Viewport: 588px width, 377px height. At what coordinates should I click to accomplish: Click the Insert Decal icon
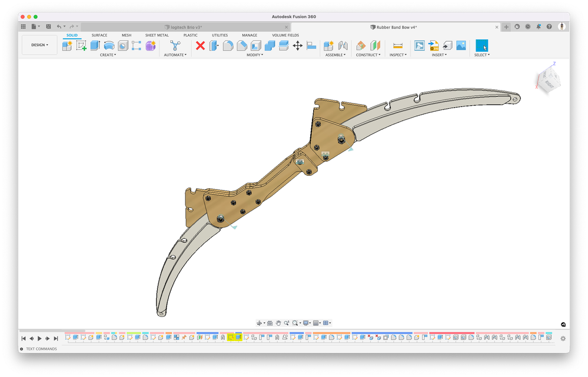click(420, 46)
